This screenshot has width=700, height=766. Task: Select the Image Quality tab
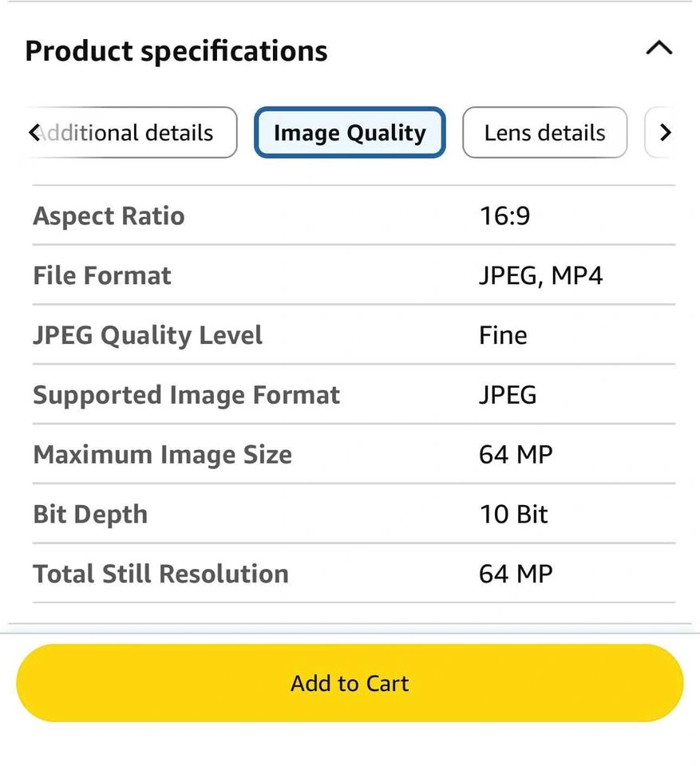pyautogui.click(x=350, y=132)
